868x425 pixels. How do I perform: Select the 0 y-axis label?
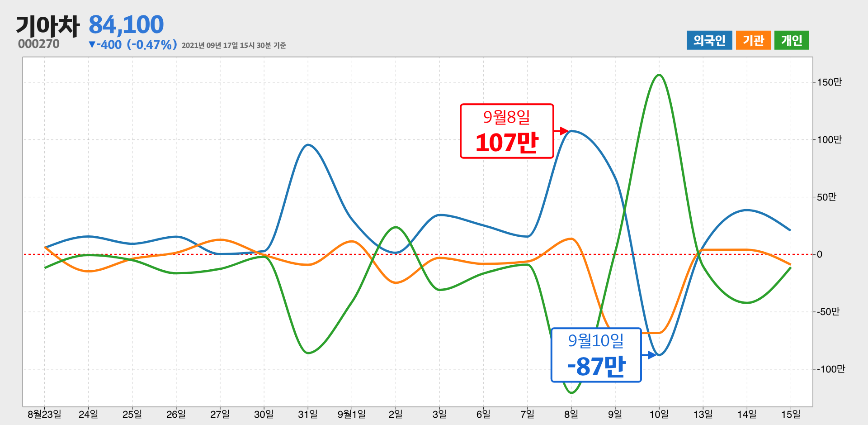tap(820, 254)
